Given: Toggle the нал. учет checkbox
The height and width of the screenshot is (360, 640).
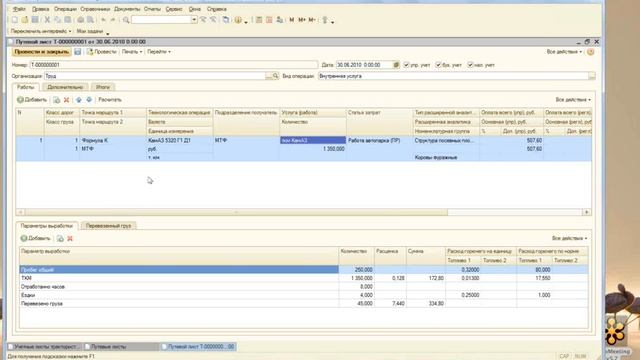Looking at the screenshot, I should coord(470,65).
